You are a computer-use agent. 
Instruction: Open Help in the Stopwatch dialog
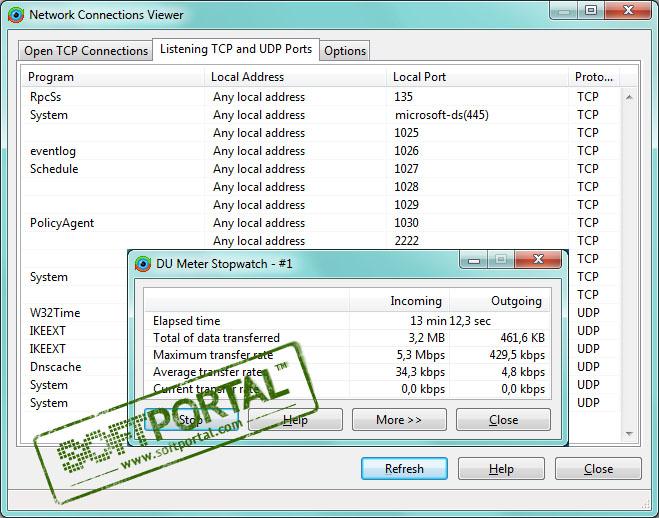point(295,419)
